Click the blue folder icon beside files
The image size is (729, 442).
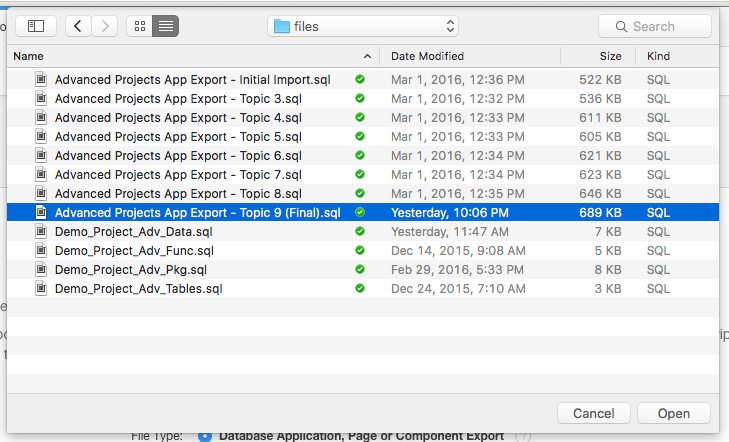[x=282, y=26]
